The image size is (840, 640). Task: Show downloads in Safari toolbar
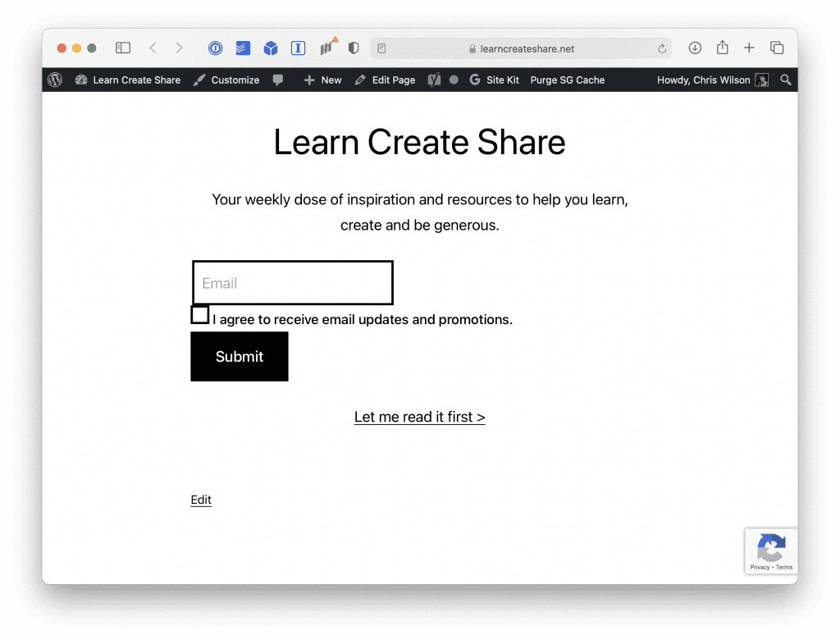[695, 48]
